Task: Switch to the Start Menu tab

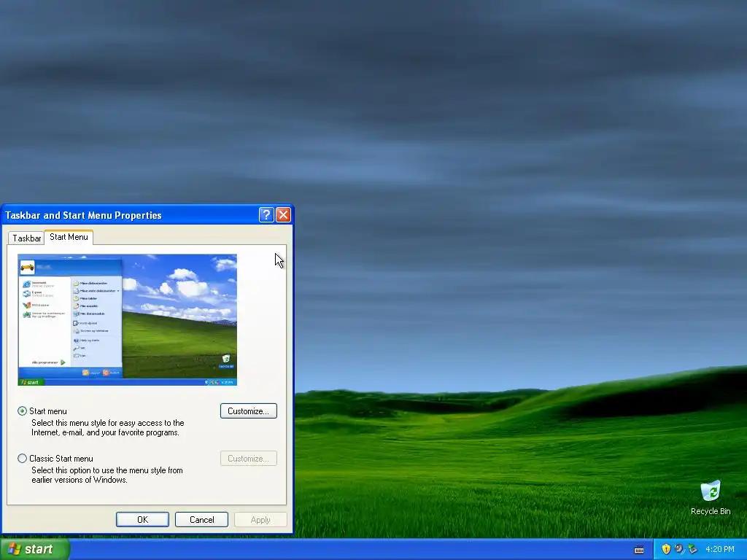Action: point(69,237)
